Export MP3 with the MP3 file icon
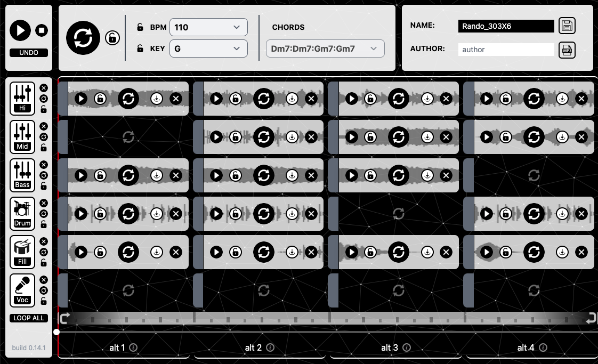This screenshot has height=364, width=598. pos(567,50)
